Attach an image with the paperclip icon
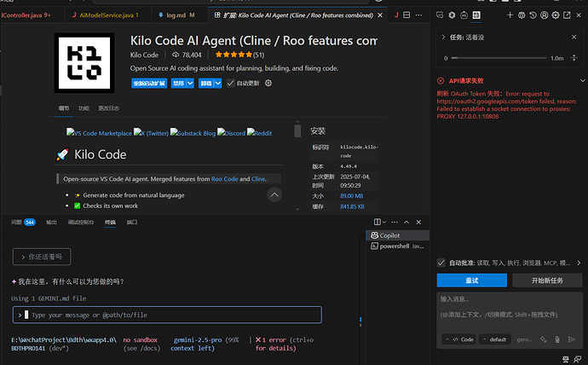This screenshot has width=588, height=365. click(557, 339)
